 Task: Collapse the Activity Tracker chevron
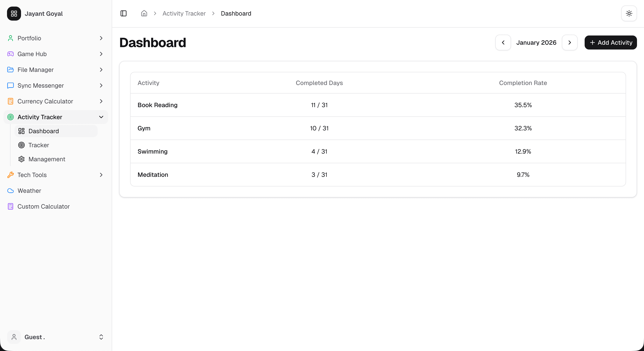(x=101, y=117)
